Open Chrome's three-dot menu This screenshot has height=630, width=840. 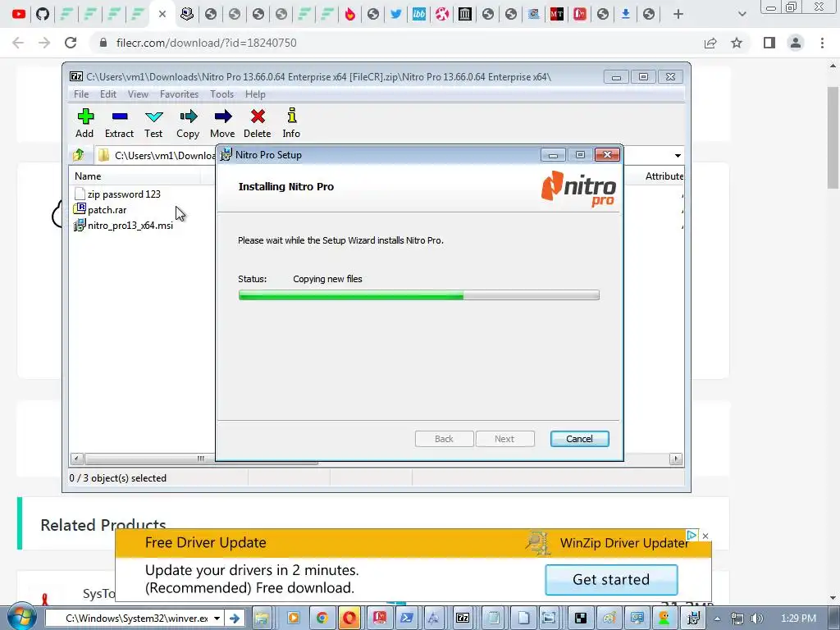822,43
